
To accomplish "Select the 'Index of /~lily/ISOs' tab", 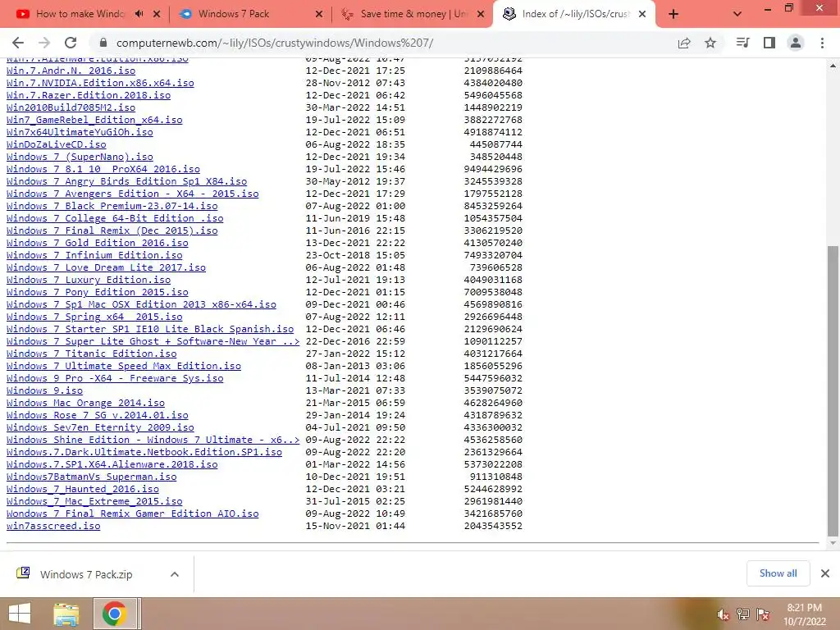I will click(576, 14).
